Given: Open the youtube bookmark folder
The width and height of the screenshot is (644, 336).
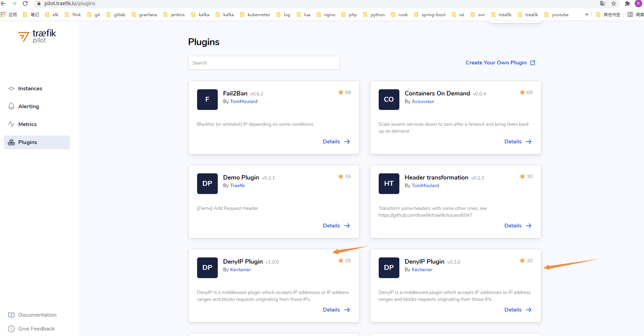Looking at the screenshot, I should coord(556,14).
